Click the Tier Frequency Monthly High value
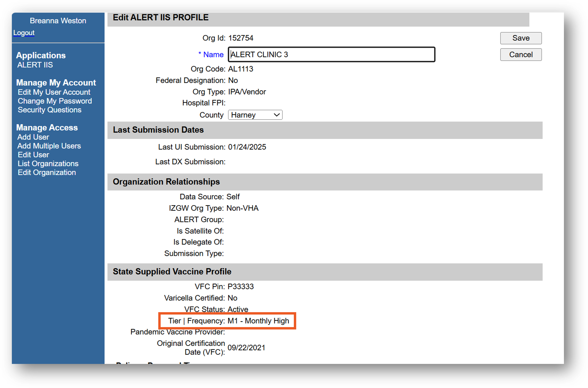Viewport: 588px width, 388px height. 258,321
